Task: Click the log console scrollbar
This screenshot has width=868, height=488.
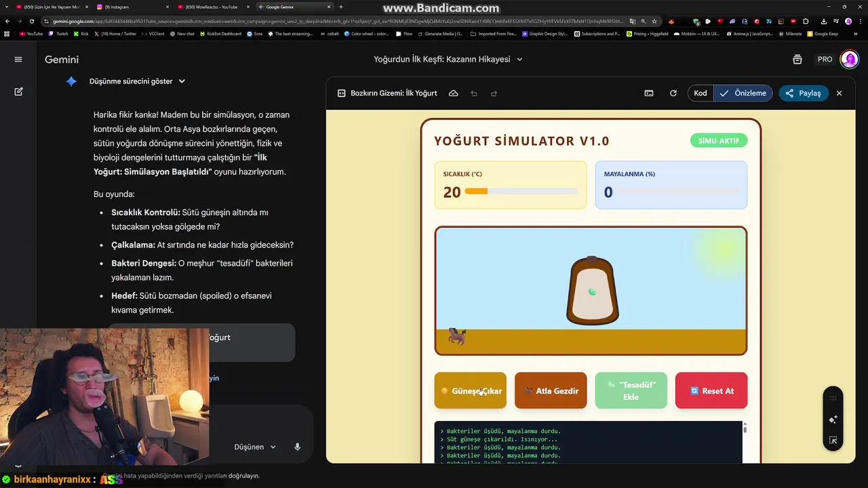Action: coord(745,429)
